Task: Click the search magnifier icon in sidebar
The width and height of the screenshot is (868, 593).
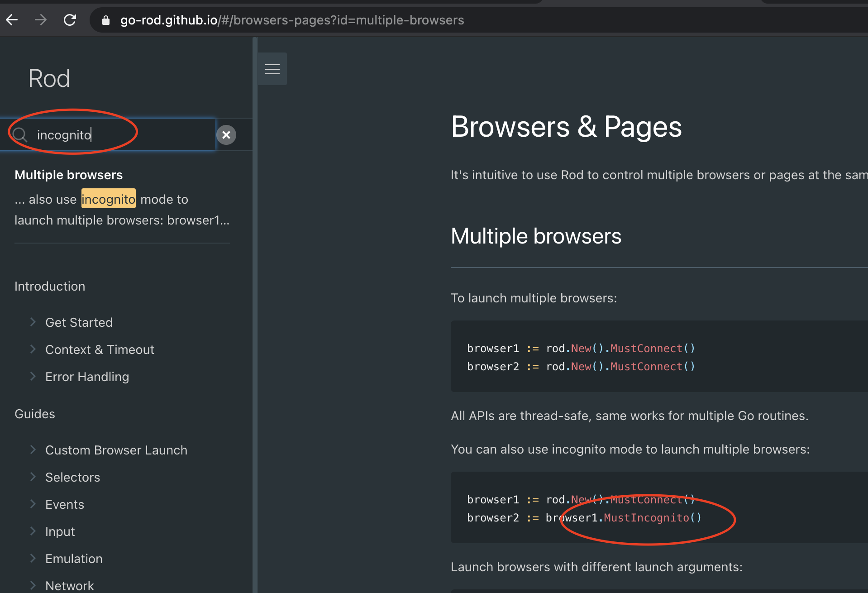Action: coord(19,134)
